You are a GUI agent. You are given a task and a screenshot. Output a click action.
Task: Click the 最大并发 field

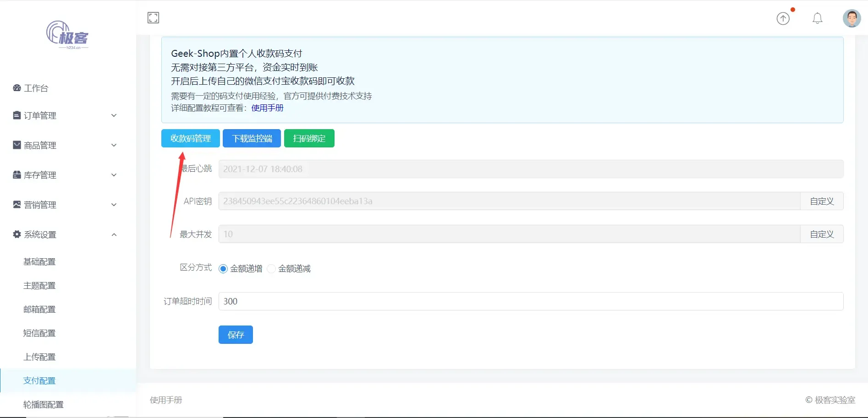(x=510, y=234)
